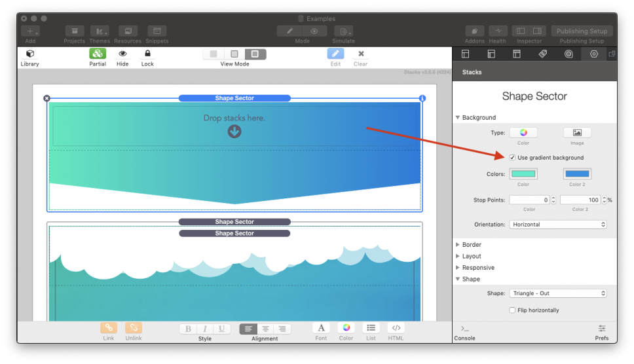Viewport: 634px width, 364px height.
Task: Align text left
Action: pyautogui.click(x=248, y=329)
